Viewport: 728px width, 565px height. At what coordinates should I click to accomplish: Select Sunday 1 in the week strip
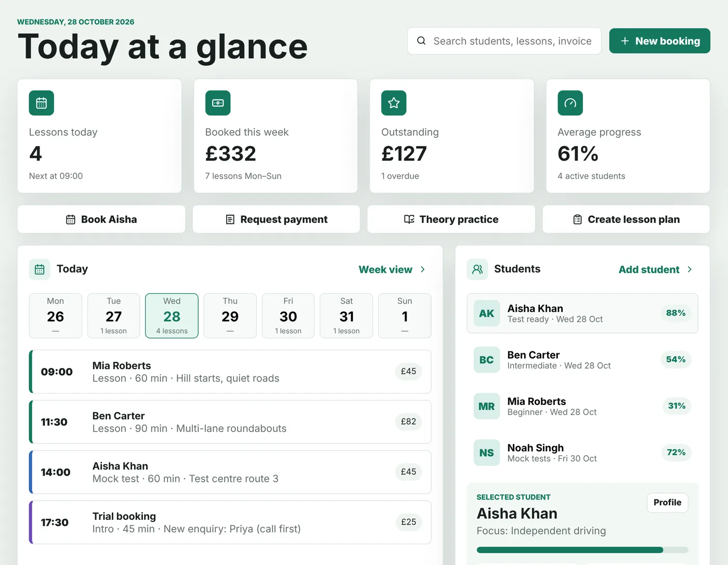(x=405, y=316)
